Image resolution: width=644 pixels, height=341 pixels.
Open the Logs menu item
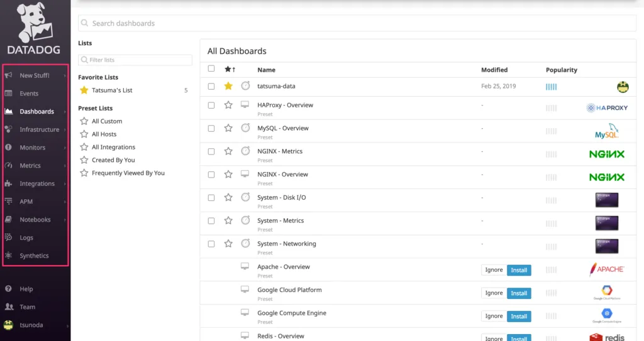[26, 237]
